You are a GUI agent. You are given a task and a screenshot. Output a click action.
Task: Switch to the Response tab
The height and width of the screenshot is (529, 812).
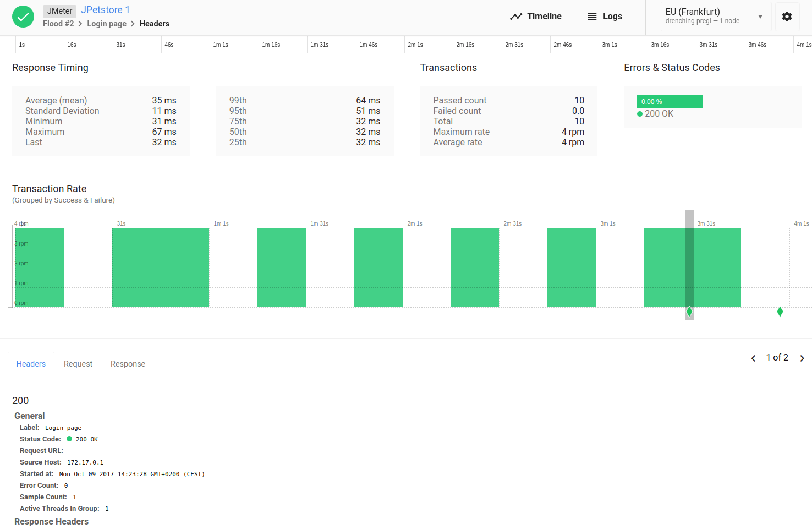pos(128,364)
